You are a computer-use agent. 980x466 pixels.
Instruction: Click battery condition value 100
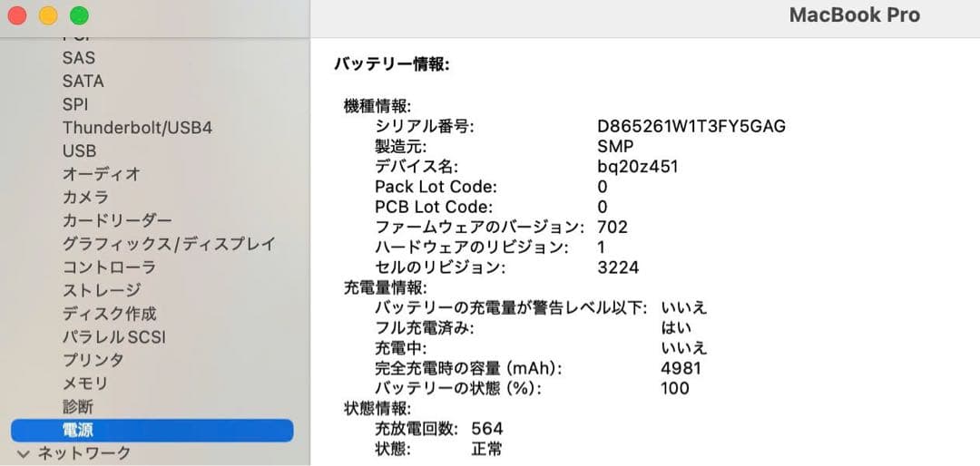click(x=675, y=388)
